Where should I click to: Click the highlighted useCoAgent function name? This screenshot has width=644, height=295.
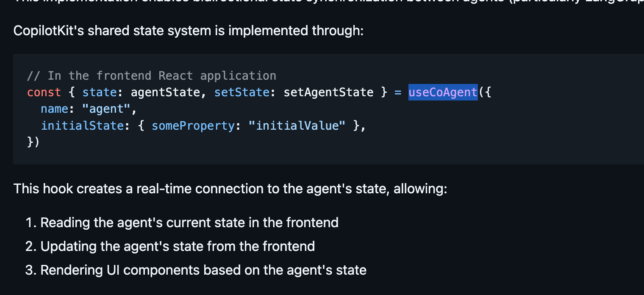tap(443, 92)
